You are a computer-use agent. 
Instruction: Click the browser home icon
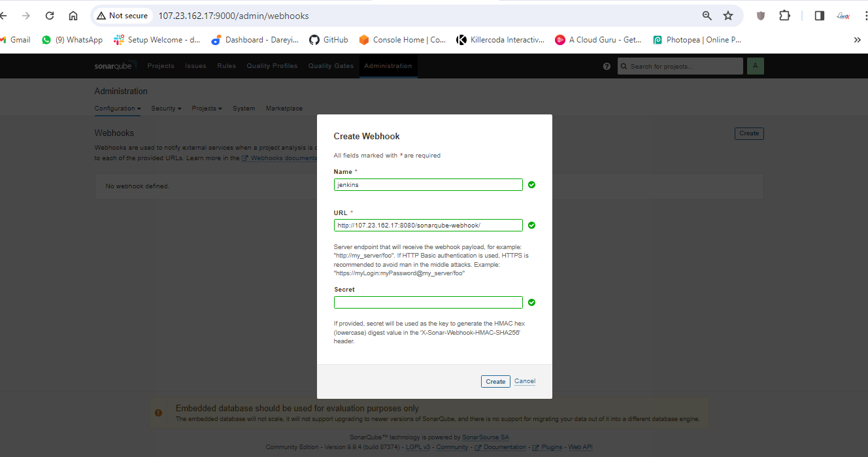73,16
